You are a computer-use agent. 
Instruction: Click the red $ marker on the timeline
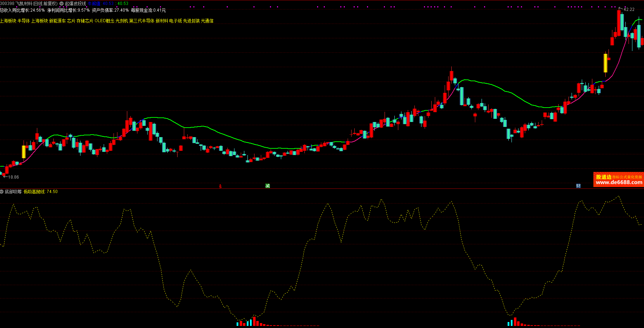coord(220,186)
